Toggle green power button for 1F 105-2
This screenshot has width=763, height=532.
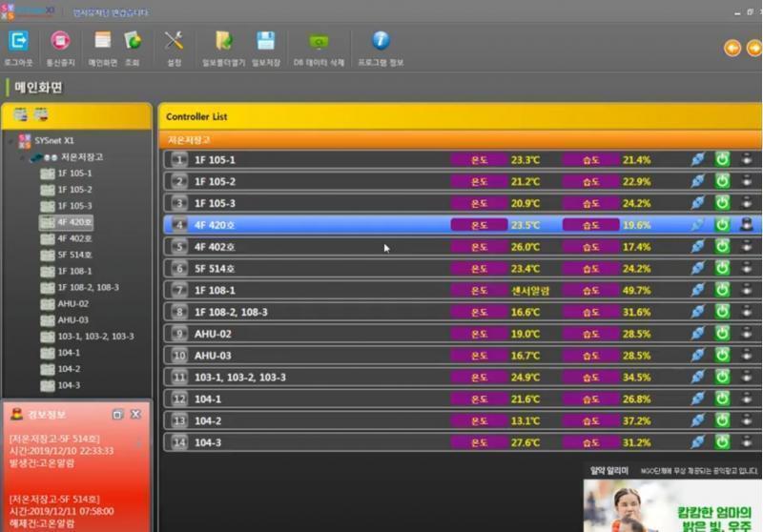[x=722, y=181]
